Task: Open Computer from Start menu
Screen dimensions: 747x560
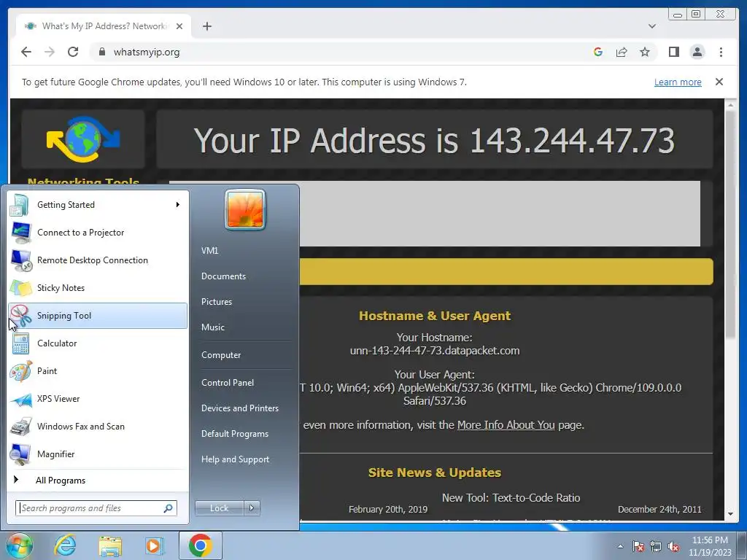Action: coord(221,355)
